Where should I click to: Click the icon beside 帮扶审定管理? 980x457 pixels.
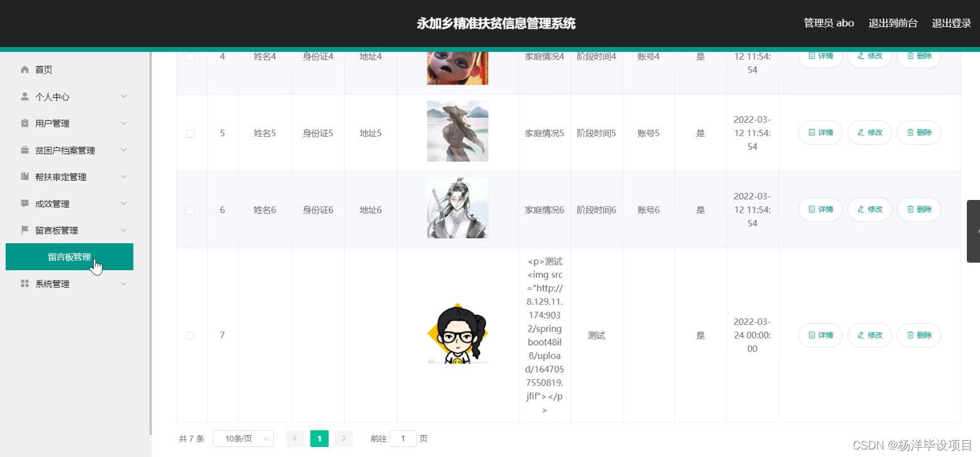point(25,177)
